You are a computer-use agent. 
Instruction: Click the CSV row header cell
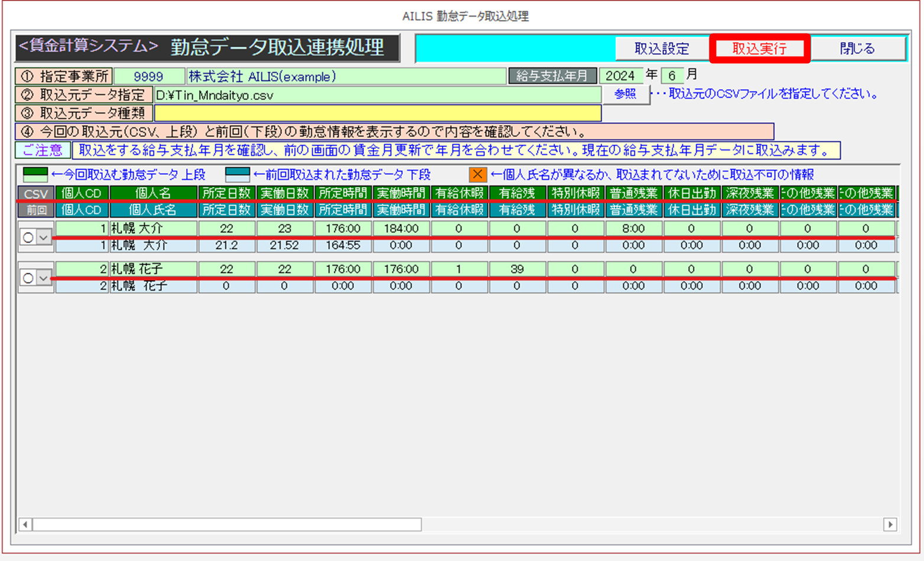click(x=36, y=194)
